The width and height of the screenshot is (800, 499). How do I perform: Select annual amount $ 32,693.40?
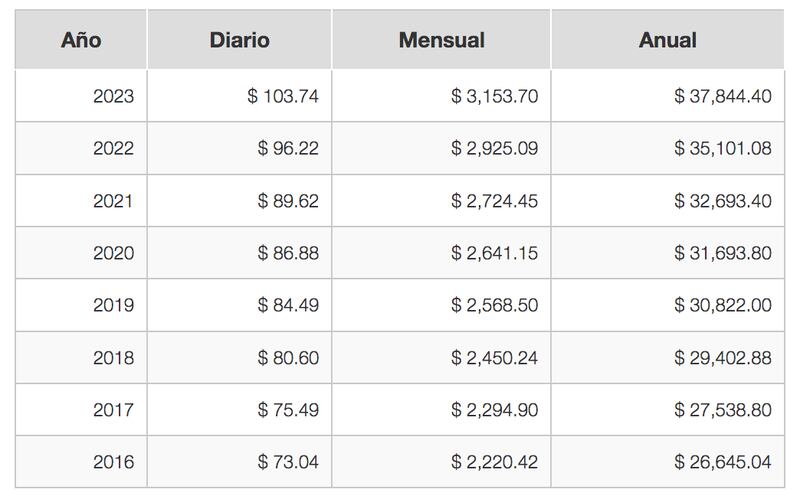coord(722,201)
